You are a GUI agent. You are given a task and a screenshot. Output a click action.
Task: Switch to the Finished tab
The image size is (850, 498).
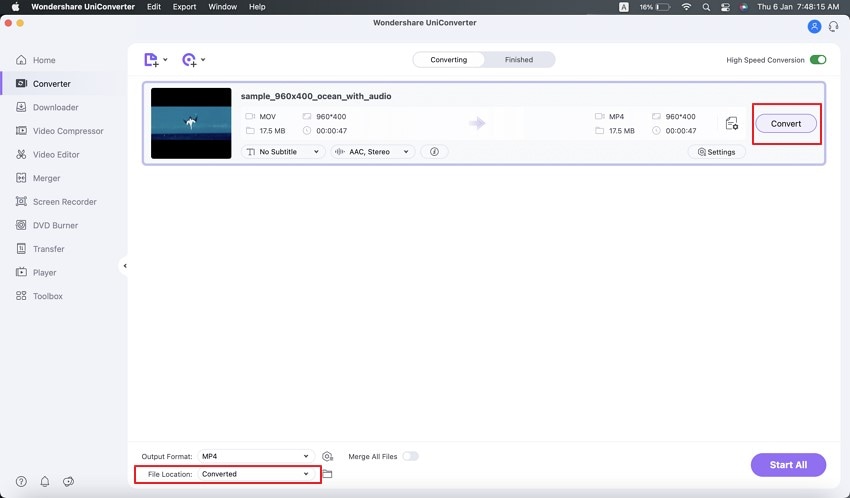click(x=519, y=60)
